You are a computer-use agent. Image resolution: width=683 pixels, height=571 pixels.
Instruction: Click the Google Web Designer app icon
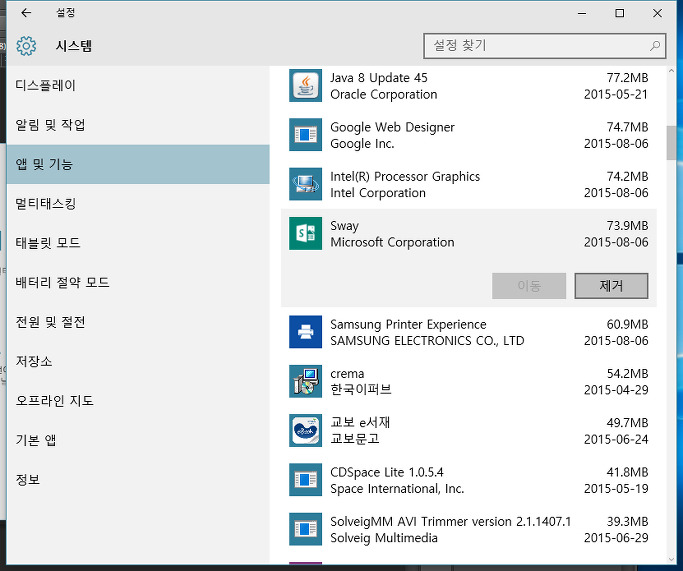point(305,135)
